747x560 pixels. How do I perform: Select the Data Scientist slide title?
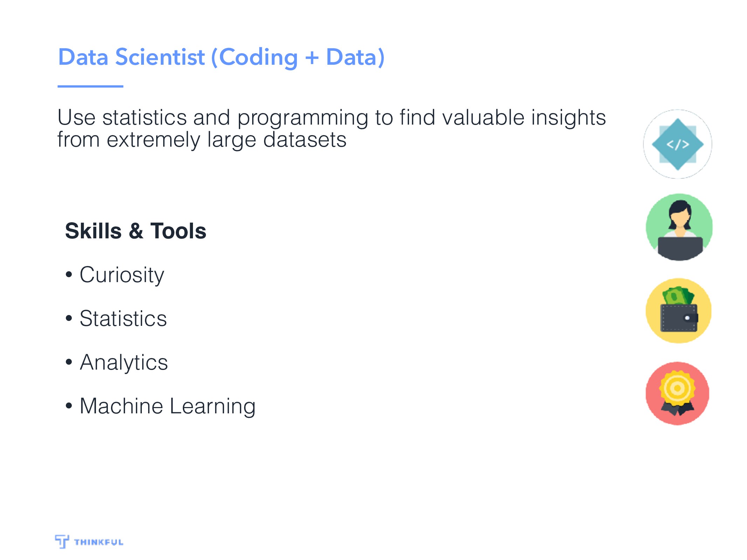(221, 57)
